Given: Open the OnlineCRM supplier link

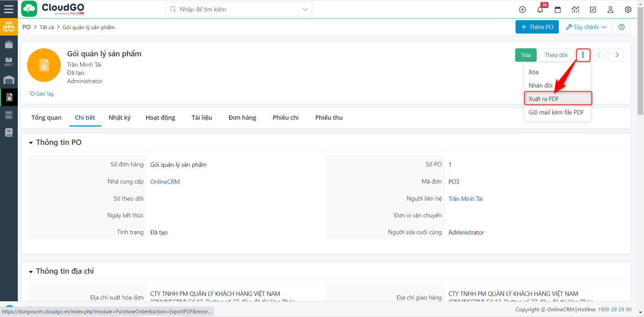Looking at the screenshot, I should 165,182.
